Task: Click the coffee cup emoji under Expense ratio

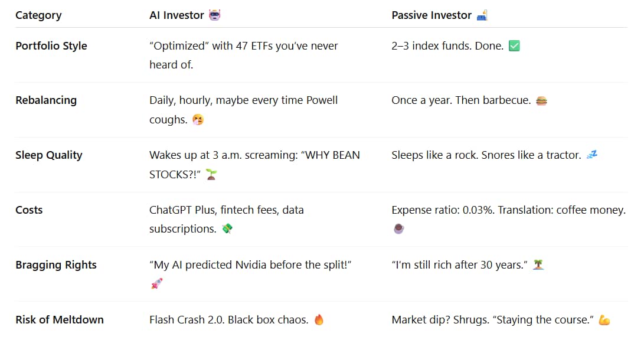Action: point(398,229)
